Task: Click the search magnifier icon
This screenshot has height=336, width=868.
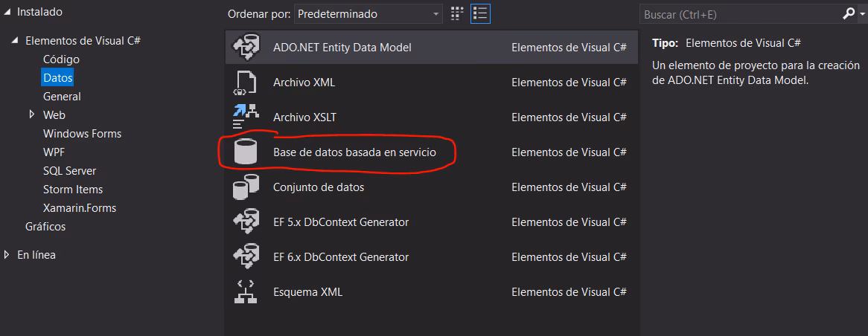Action: (x=849, y=14)
